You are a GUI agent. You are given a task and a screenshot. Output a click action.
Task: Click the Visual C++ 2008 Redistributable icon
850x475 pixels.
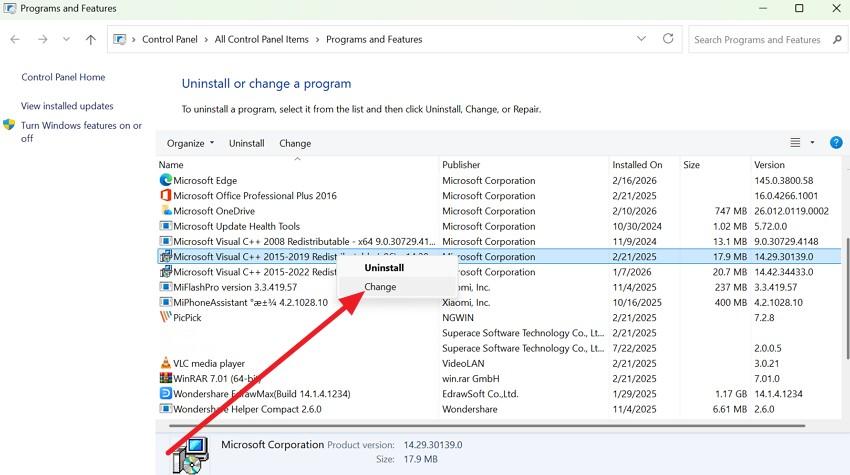click(166, 241)
